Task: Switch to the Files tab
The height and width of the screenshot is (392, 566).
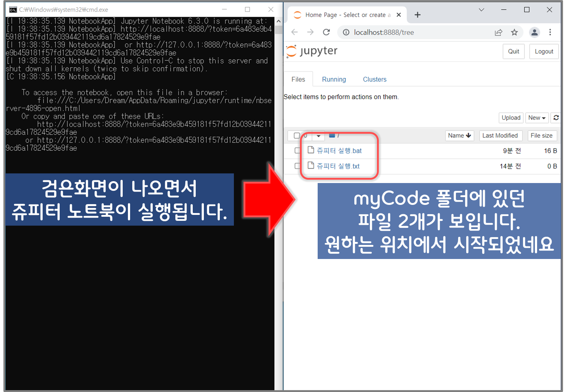Action: 298,79
